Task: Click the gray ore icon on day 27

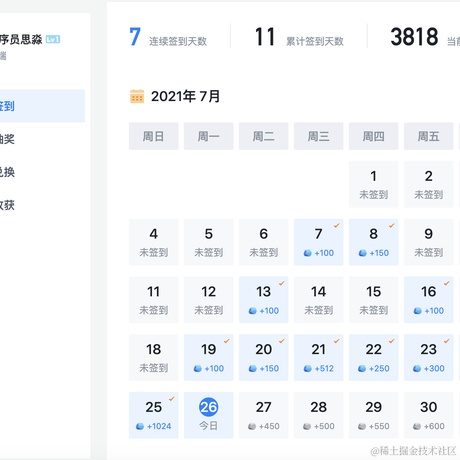Action: [252, 426]
